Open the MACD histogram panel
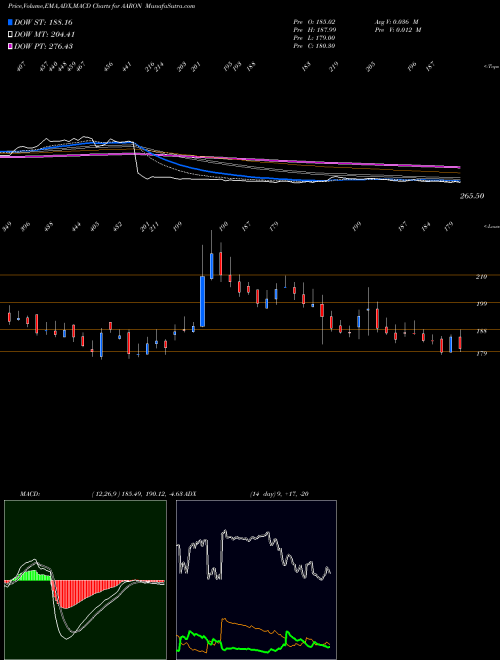This screenshot has height=660, width=500. tap(85, 580)
